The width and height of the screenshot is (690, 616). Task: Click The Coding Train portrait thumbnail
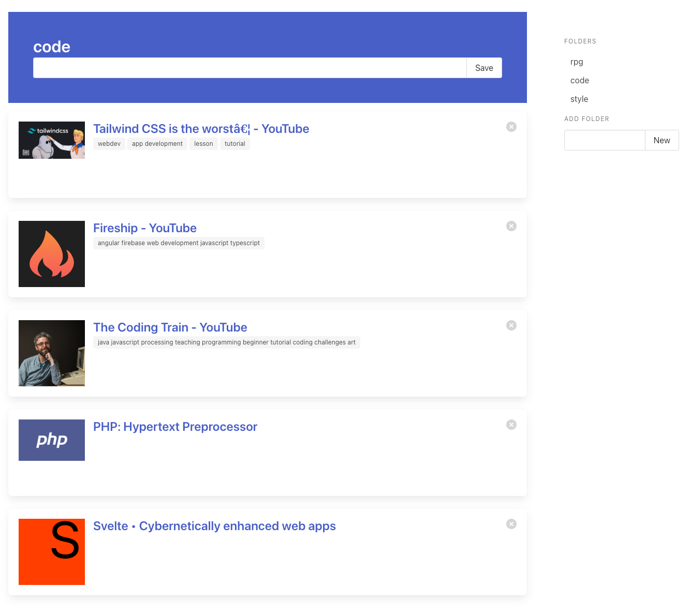click(x=52, y=353)
